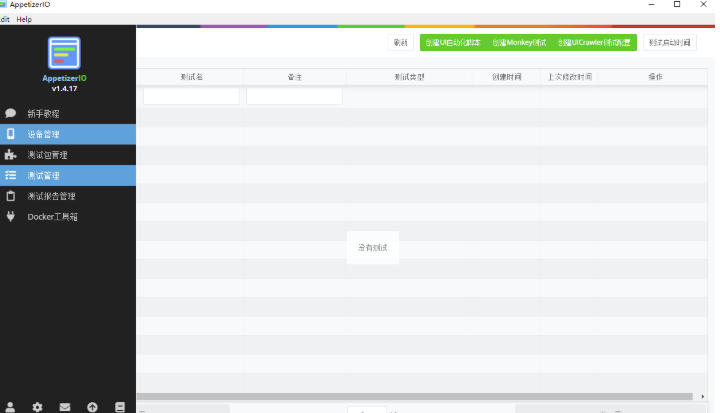Image resolution: width=720 pixels, height=413 pixels.
Task: Open the Help menu
Action: (x=24, y=19)
